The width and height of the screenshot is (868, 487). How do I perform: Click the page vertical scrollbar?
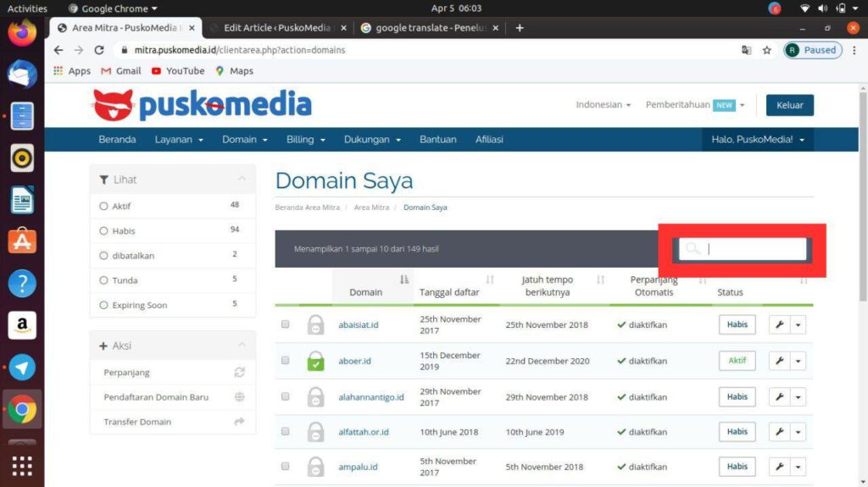click(863, 196)
